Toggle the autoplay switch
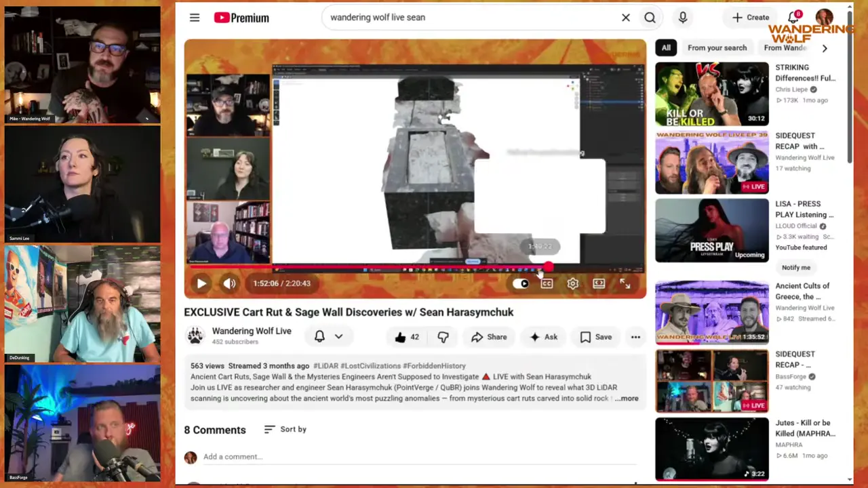 point(520,283)
